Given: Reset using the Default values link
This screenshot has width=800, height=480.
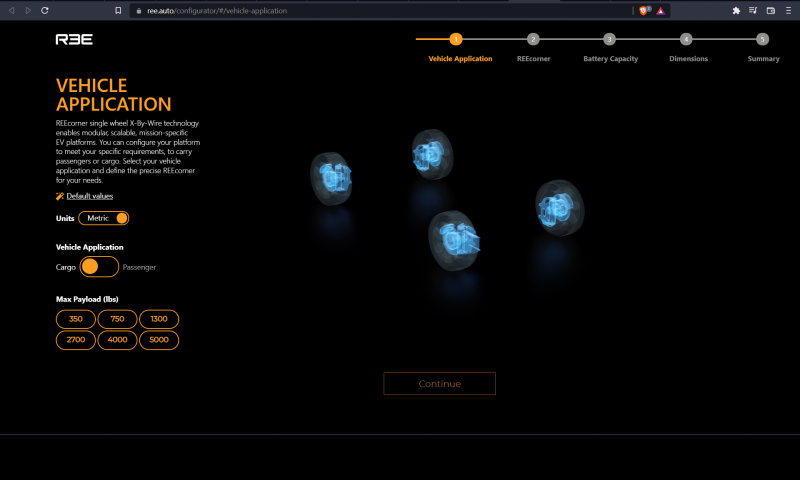Looking at the screenshot, I should (90, 196).
